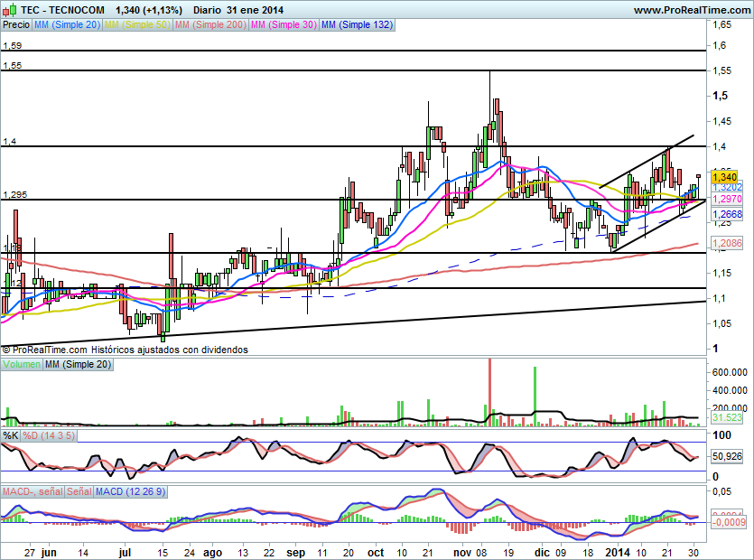Click the %K stochastic label
The height and width of the screenshot is (560, 754).
pyautogui.click(x=11, y=436)
